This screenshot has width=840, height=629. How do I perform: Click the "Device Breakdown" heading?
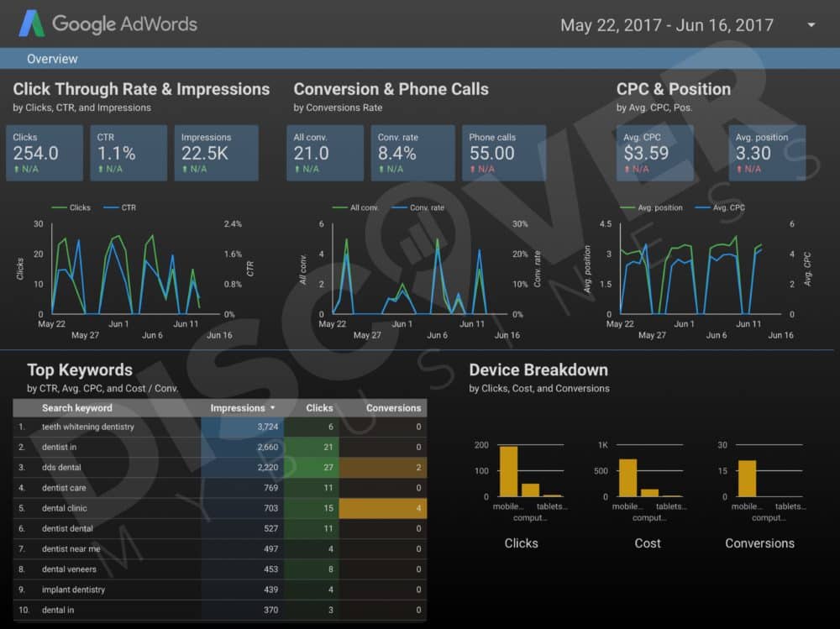(538, 370)
